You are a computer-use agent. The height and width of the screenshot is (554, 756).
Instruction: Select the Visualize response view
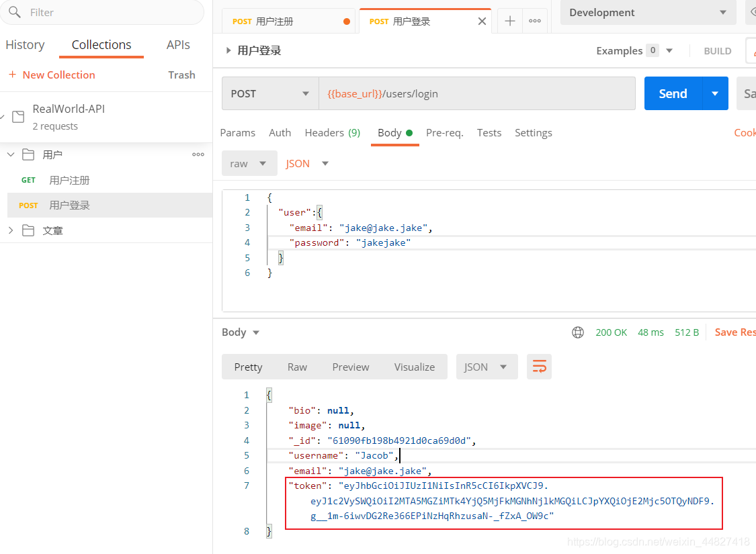click(x=414, y=367)
